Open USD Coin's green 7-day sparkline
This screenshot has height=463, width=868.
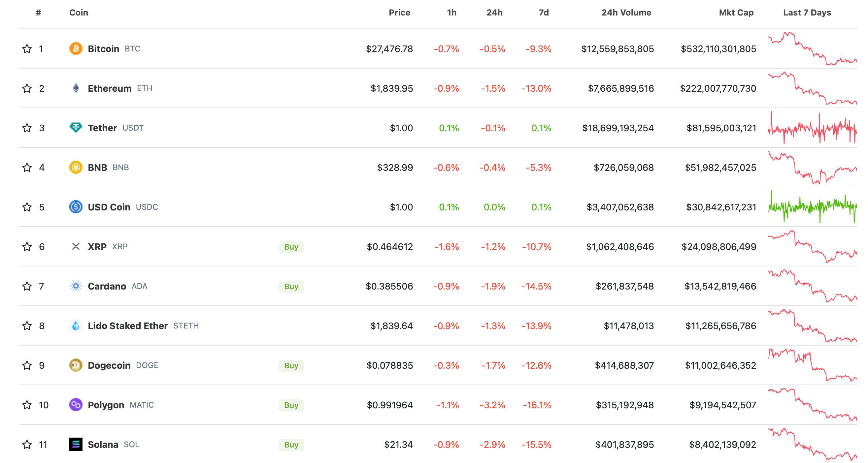coord(813,207)
